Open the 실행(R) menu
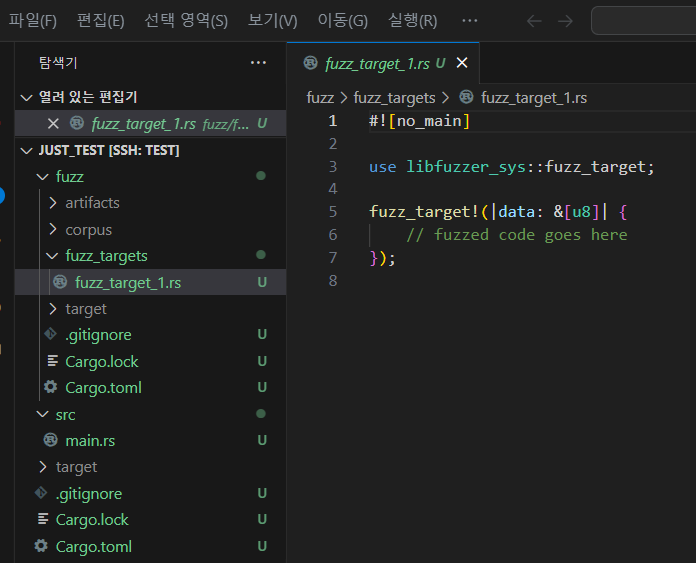Screen dimensions: 696x563 pyautogui.click(x=412, y=21)
